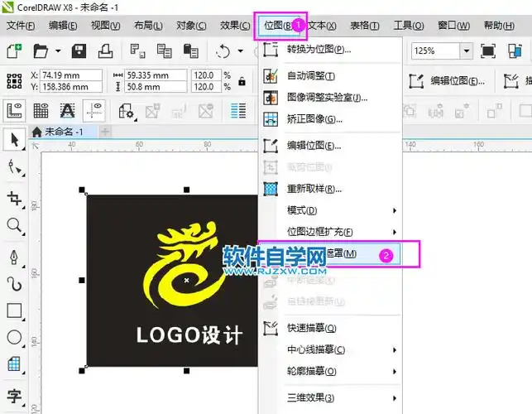532x414 pixels.
Task: Click the Save floppy disk icon
Action: tap(80, 51)
